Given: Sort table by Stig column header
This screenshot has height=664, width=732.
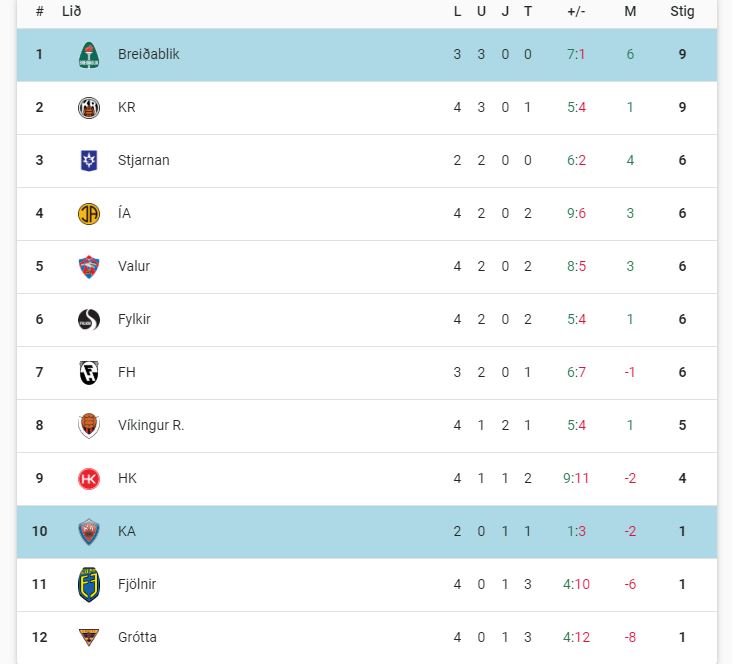Looking at the screenshot, I should [x=682, y=12].
